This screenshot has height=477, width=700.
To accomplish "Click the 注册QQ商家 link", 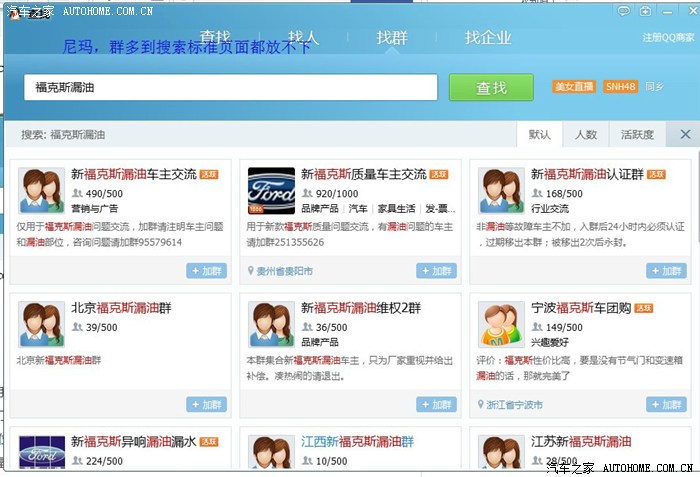I will point(668,38).
